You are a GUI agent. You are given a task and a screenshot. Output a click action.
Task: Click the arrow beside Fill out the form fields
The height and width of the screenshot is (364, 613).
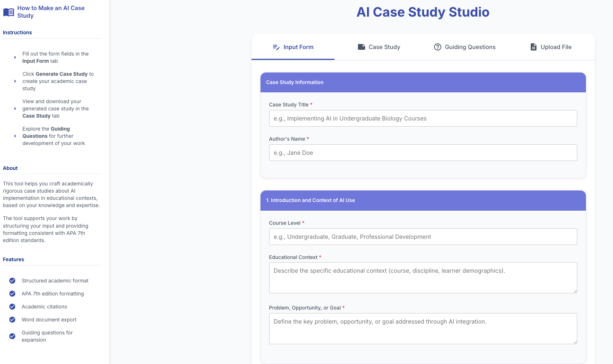15,57
